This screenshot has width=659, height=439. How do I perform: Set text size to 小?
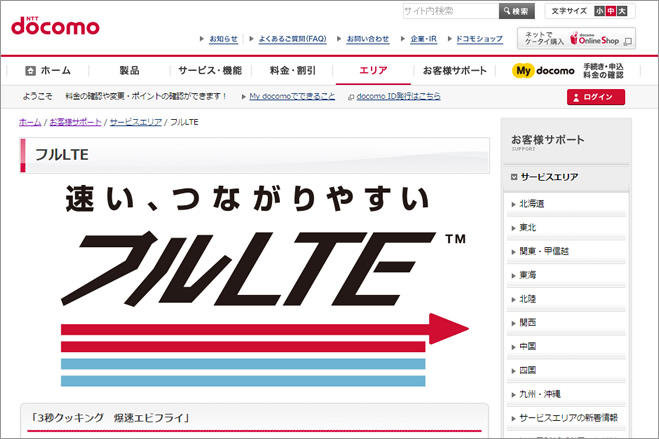click(x=599, y=11)
